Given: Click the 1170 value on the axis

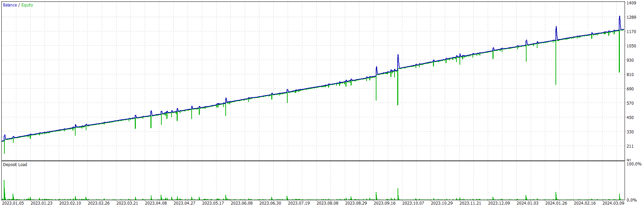Looking at the screenshot, I should pyautogui.click(x=631, y=32).
